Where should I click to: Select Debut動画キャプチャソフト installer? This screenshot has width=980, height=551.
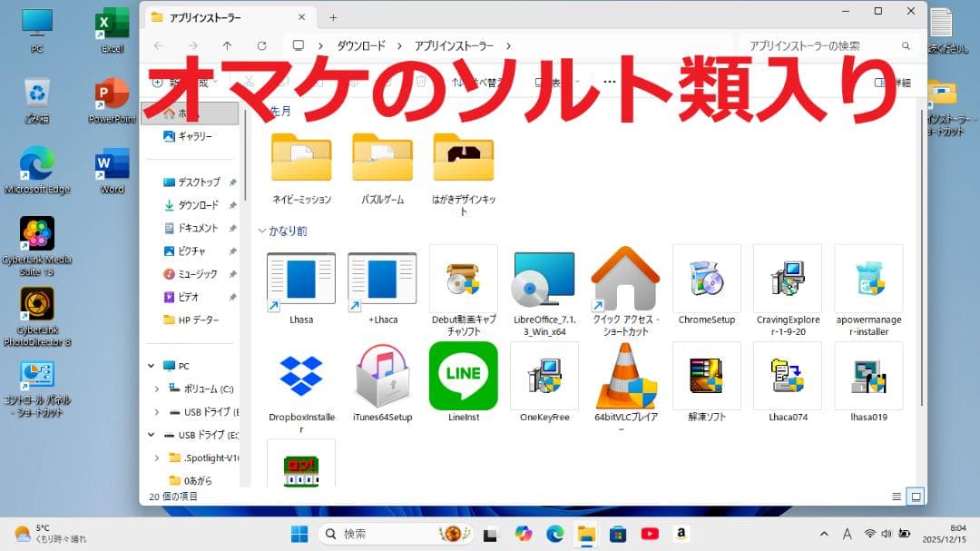(x=464, y=290)
